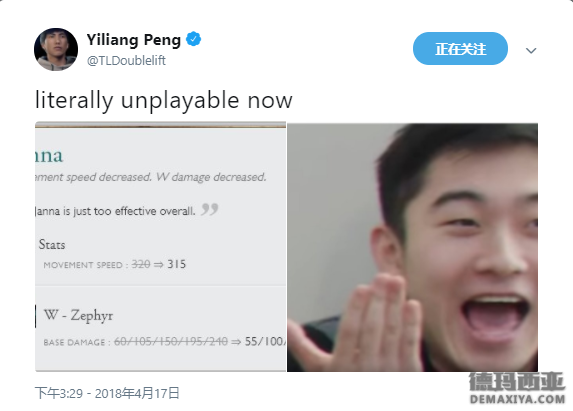Click the Stats heading in patch notes
Screen dimensions: 573x411
[x=52, y=244]
